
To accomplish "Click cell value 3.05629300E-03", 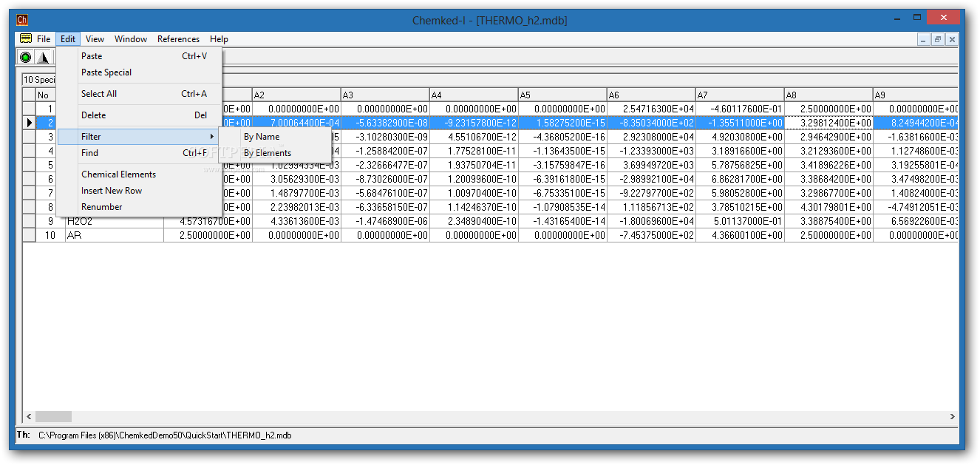I will pos(296,179).
